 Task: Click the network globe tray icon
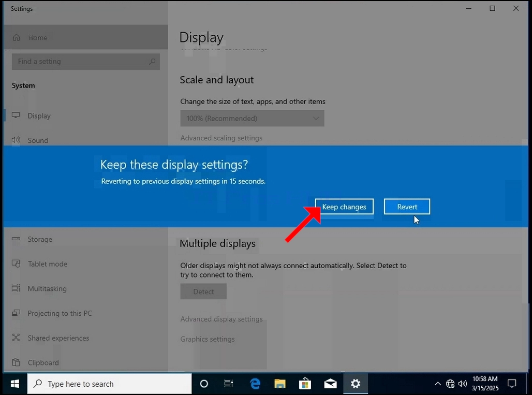[450, 384]
